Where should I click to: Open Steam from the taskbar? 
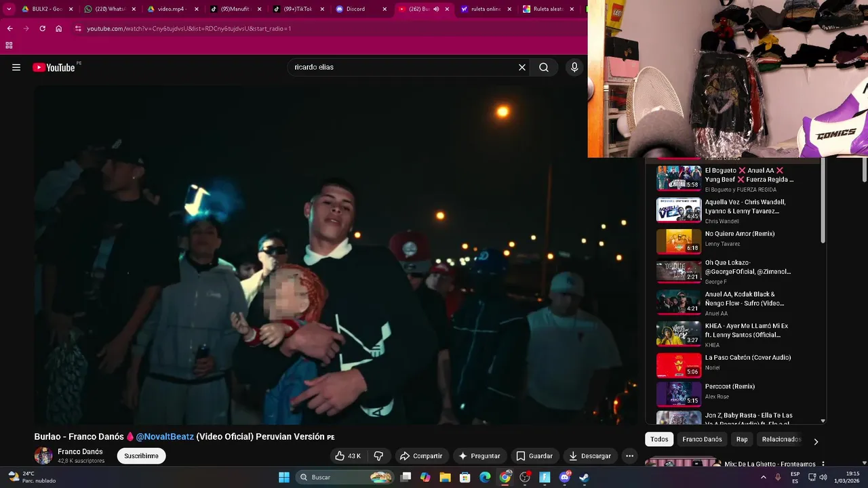tap(584, 477)
